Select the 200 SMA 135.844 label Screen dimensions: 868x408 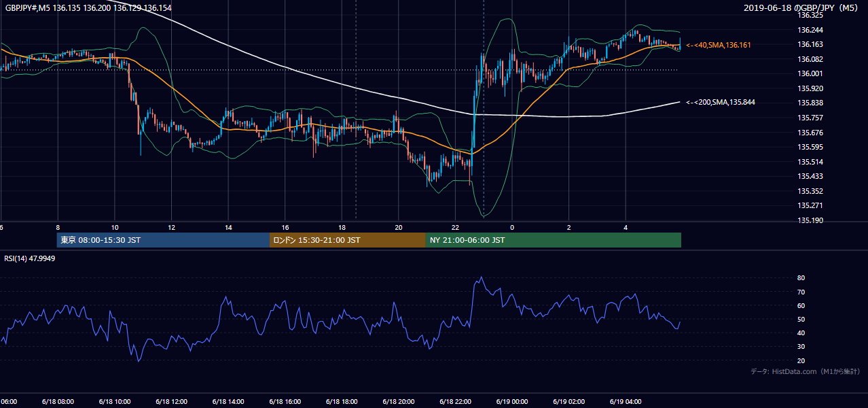(x=721, y=102)
